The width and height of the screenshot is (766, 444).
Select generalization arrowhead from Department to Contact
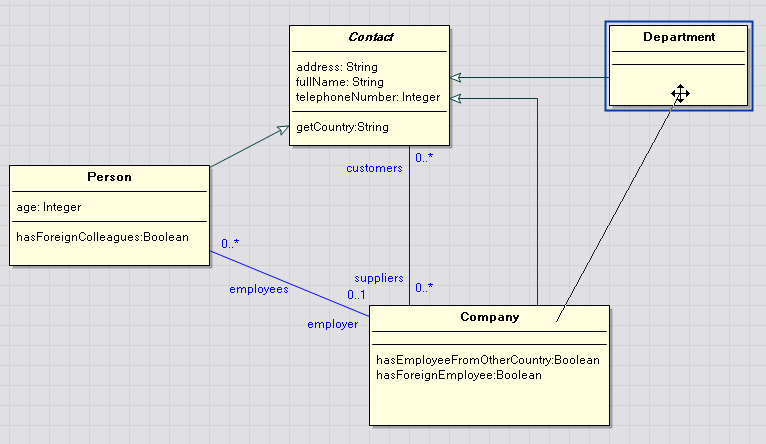coord(455,77)
